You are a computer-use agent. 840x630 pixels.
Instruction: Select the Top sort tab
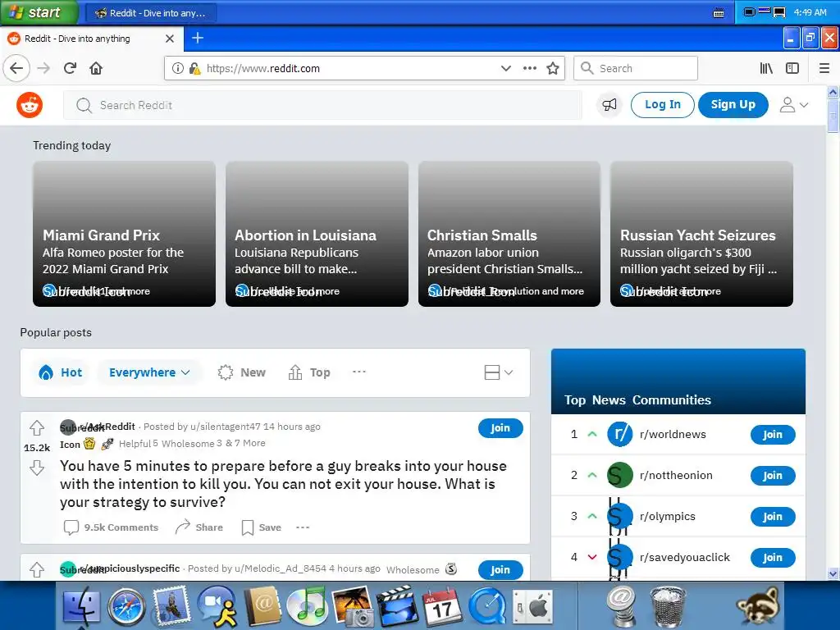309,372
